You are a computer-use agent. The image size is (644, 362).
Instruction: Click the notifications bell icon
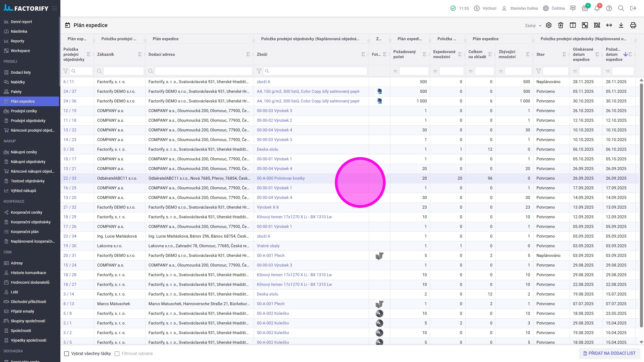597,8
